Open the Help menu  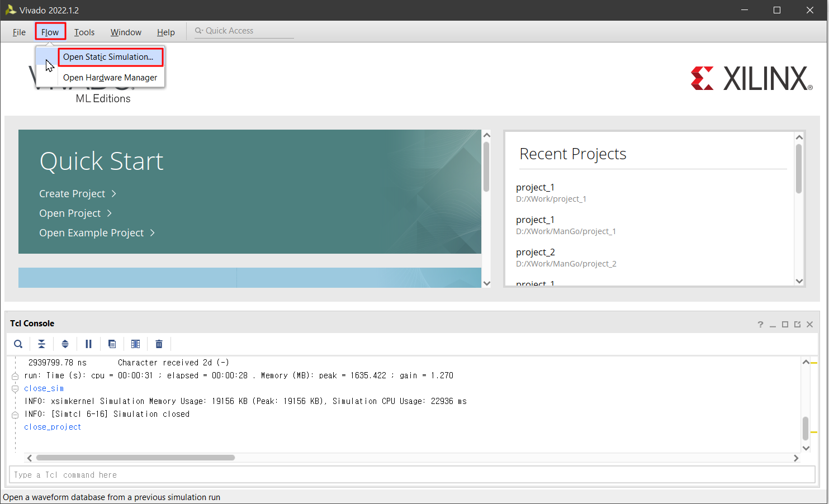click(166, 32)
